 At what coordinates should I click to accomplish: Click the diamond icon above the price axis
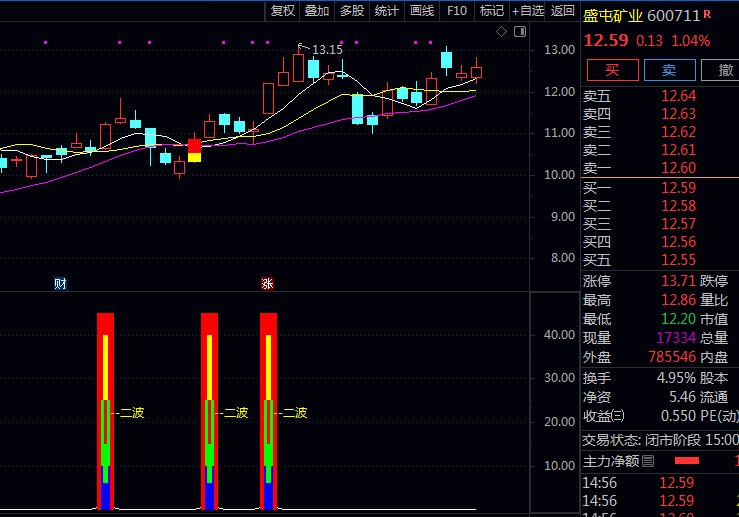pyautogui.click(x=502, y=32)
